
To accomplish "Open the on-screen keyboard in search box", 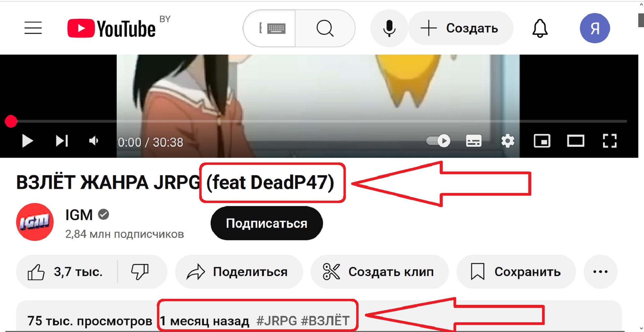I will 276,29.
